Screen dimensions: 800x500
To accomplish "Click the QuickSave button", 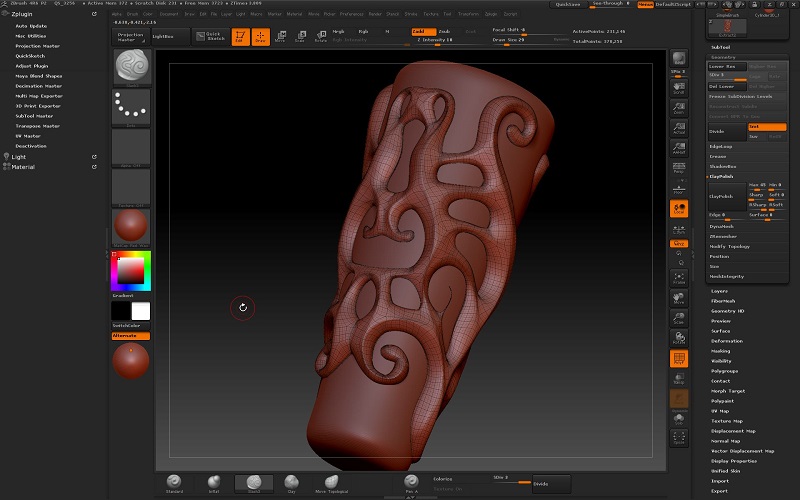I will 568,4.
